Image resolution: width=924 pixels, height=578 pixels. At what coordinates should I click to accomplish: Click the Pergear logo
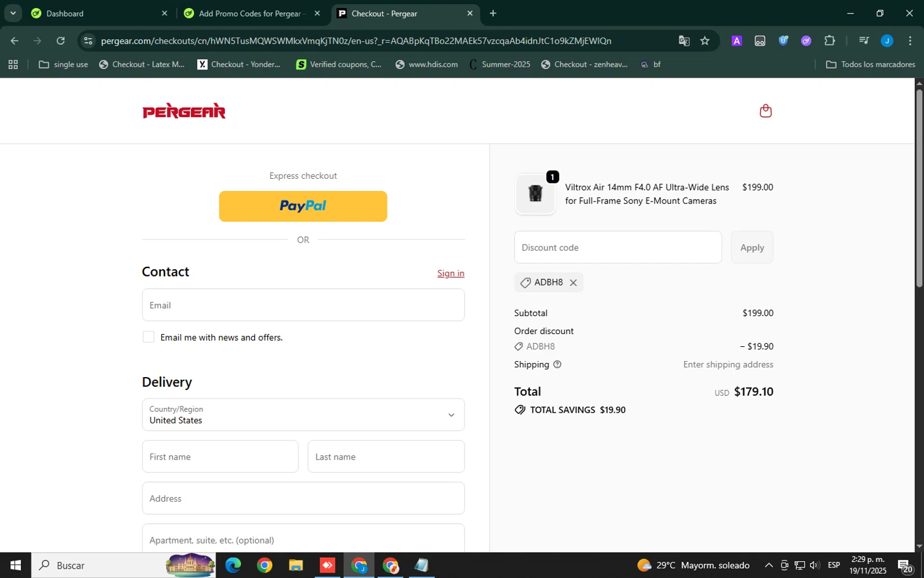(x=184, y=111)
